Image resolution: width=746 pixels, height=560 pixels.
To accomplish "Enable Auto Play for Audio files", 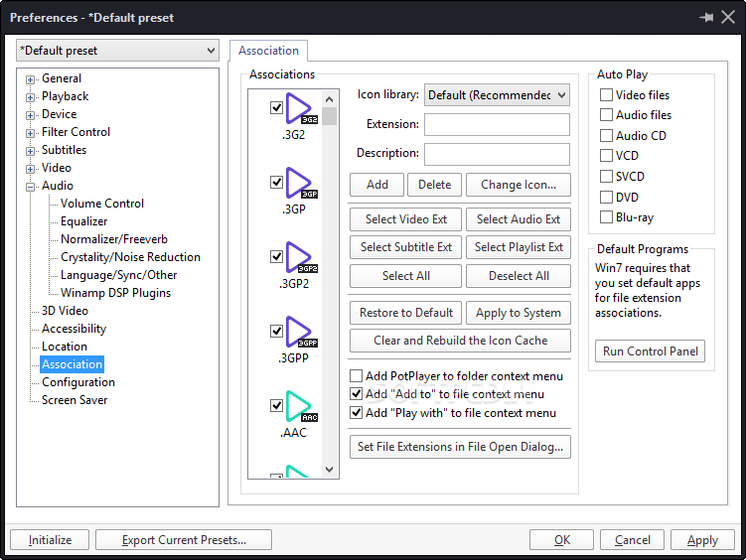I will point(606,115).
